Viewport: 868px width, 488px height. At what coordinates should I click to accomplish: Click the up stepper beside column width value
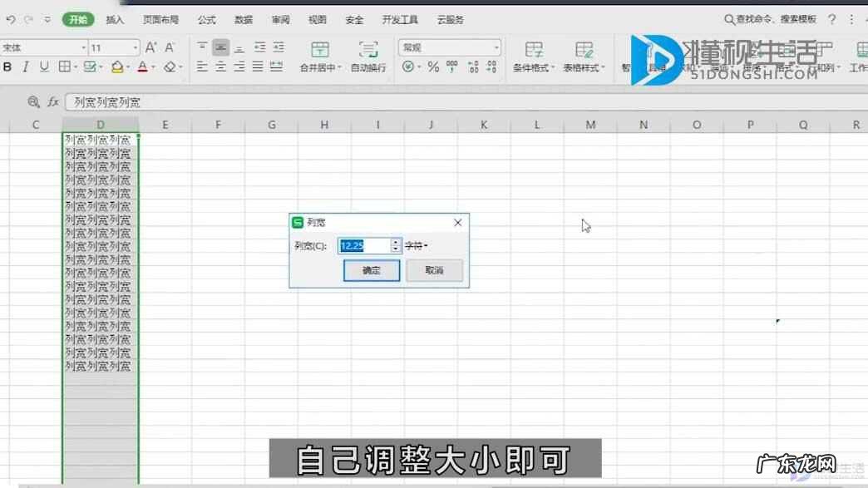tap(396, 242)
